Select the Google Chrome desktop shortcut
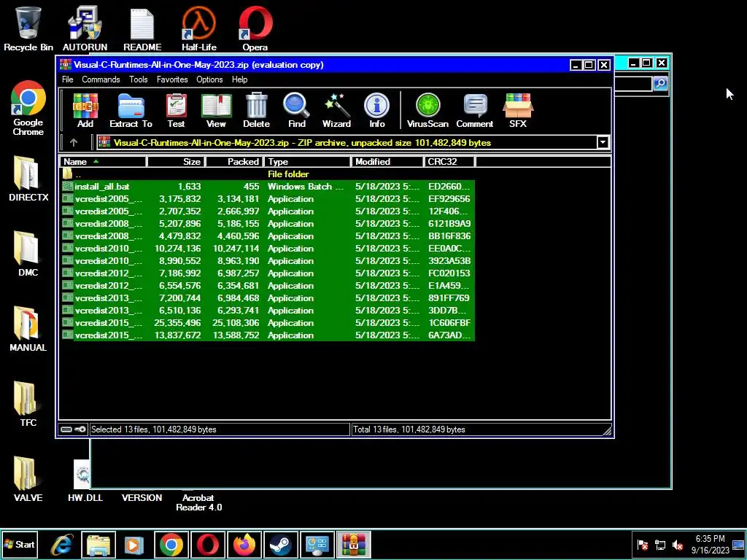 point(28,109)
